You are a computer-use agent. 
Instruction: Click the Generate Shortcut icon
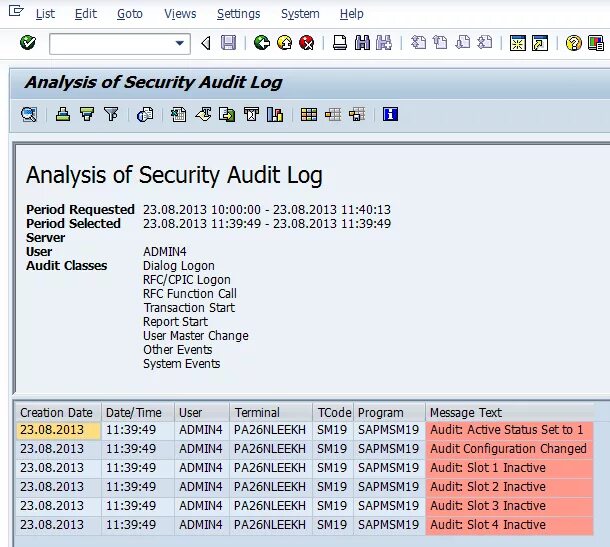tap(540, 43)
